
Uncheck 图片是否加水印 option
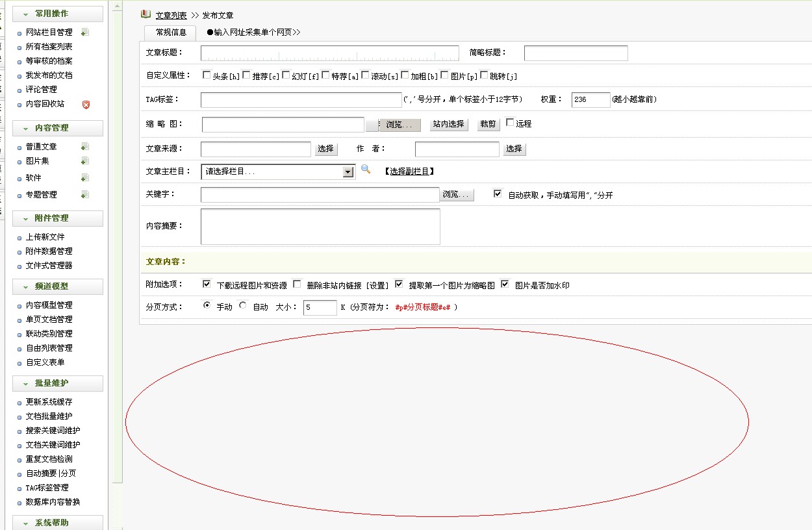(505, 284)
